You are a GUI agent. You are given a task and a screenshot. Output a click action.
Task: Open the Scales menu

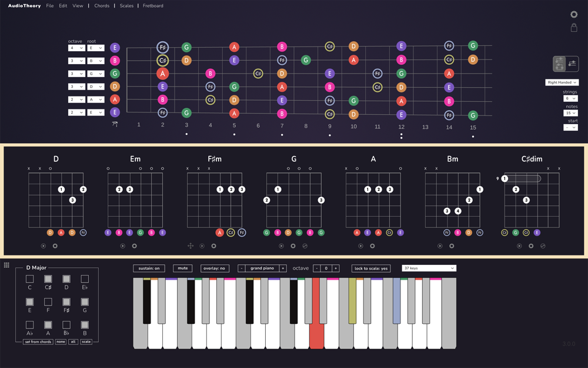pyautogui.click(x=126, y=6)
